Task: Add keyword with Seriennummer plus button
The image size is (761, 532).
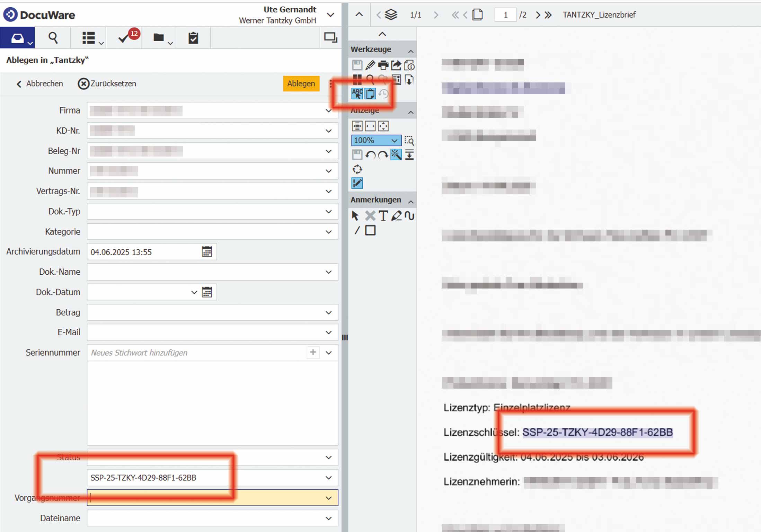Action: (x=313, y=352)
